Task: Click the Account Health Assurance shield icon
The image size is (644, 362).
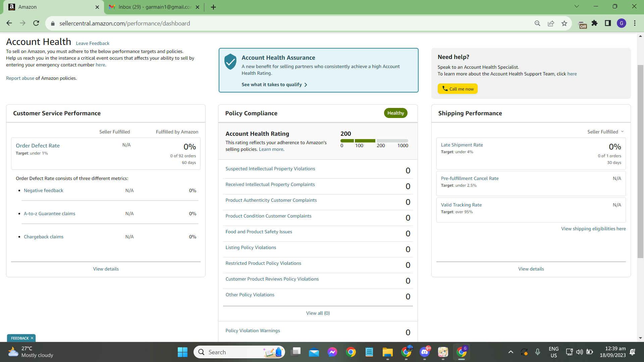Action: [230, 62]
